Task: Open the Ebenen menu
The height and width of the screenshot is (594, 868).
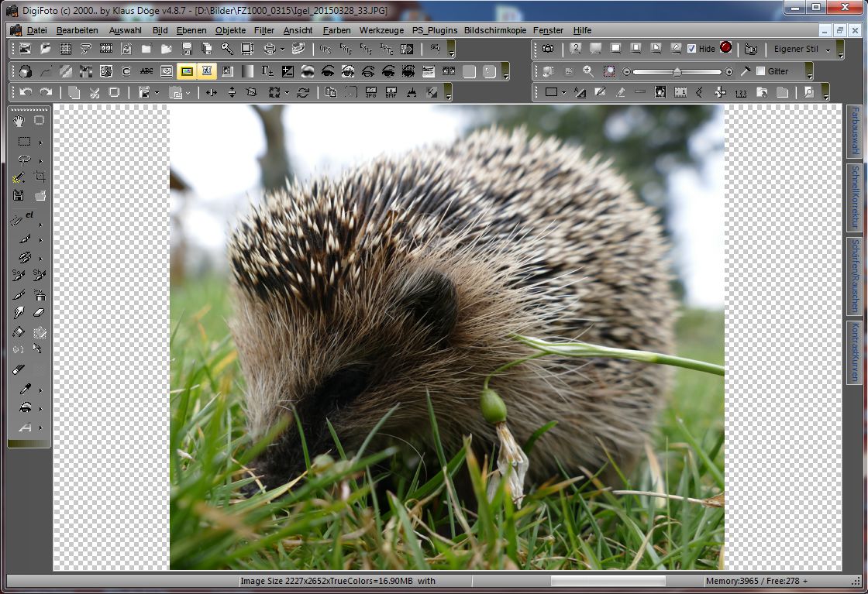Action: click(x=191, y=30)
